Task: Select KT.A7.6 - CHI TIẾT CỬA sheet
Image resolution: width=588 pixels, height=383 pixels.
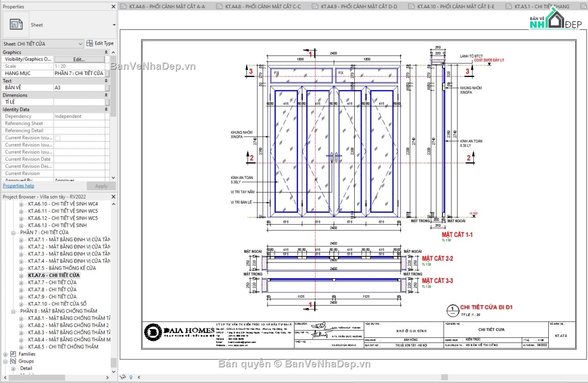Action: pos(54,276)
